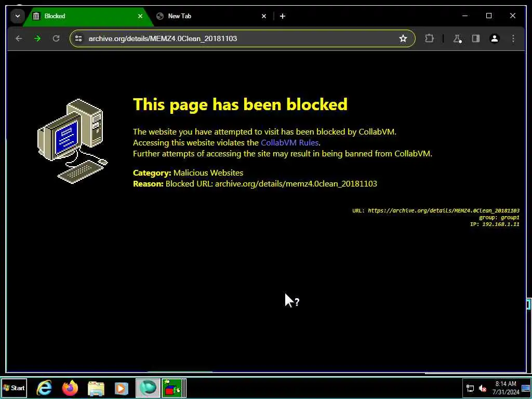
Task: Open Chrome Labs flask icon
Action: [457, 38]
